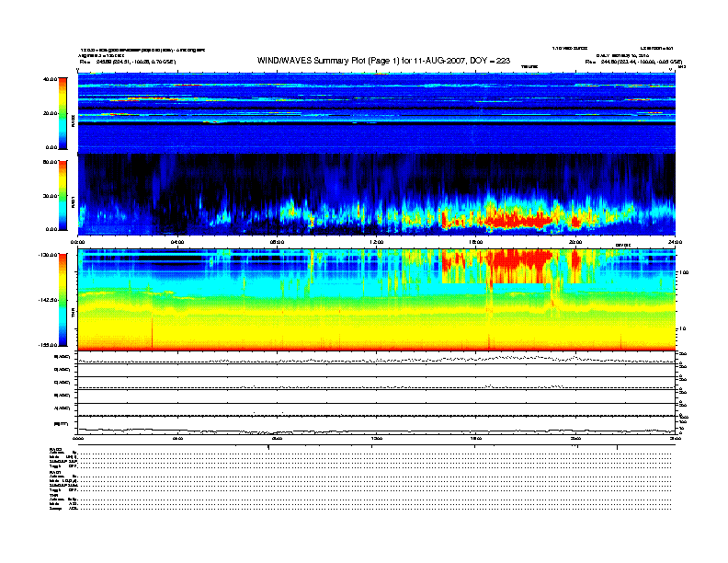This screenshot has height=563, width=728.
Task: Click the RAD1 color scale bar
Action: point(63,195)
